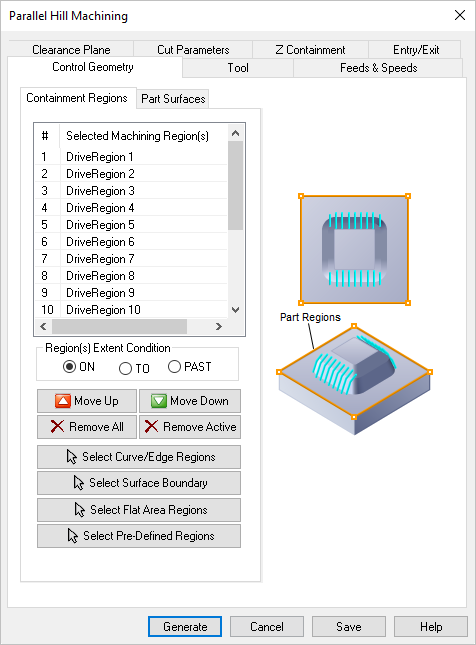Click the Select Surface Boundary button label

tap(148, 483)
